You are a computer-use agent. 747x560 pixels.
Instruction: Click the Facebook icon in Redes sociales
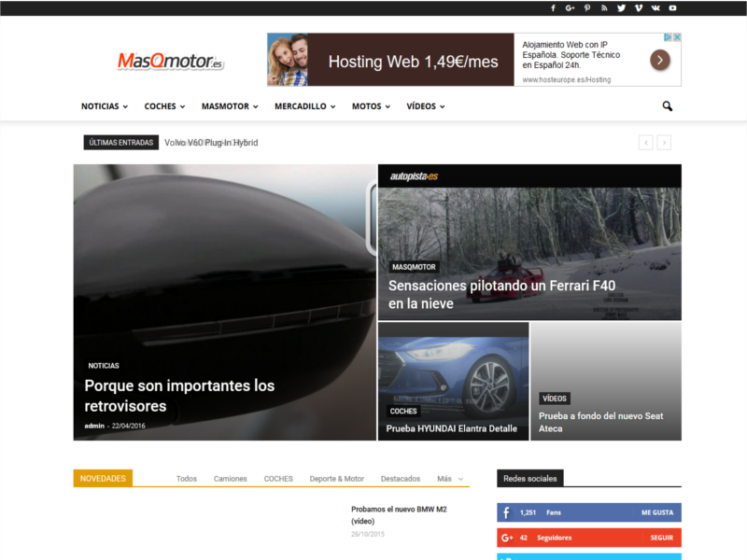point(506,512)
